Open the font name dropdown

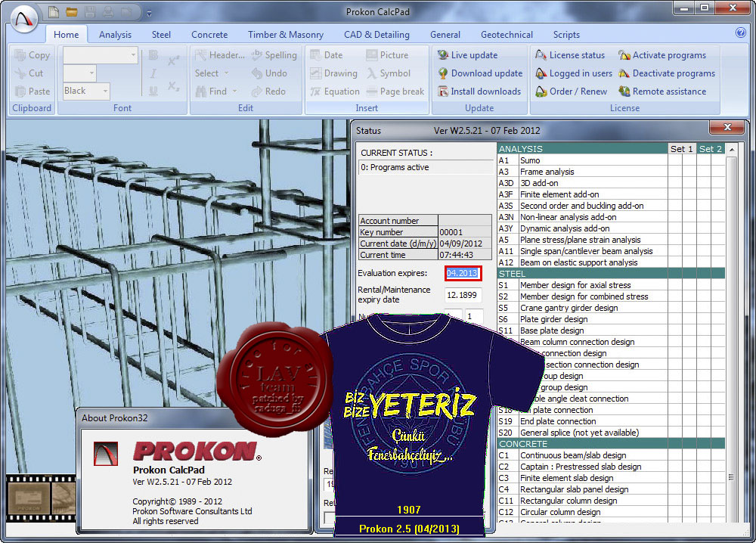(133, 55)
